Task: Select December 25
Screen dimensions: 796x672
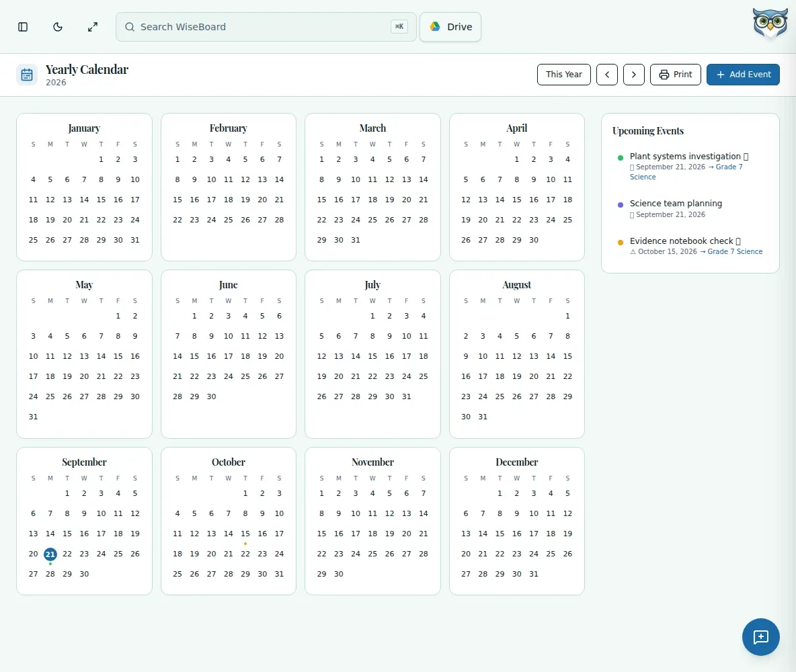Action: (x=551, y=554)
